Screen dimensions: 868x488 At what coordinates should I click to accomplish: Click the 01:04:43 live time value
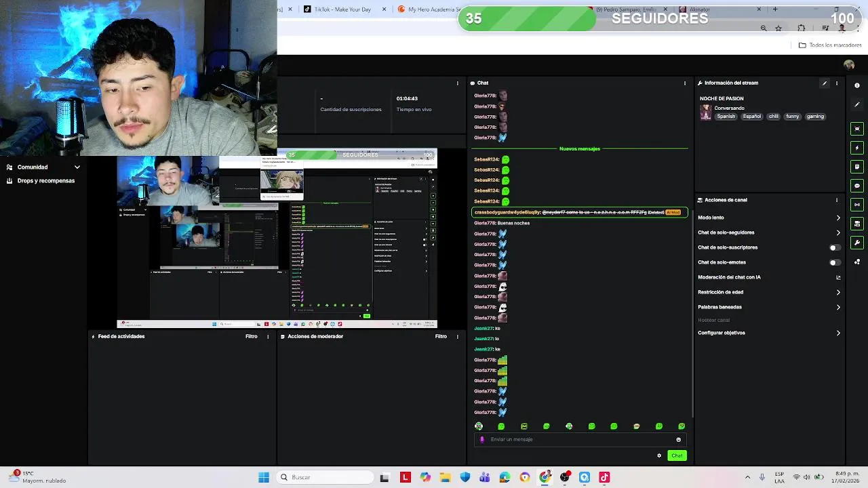407,99
